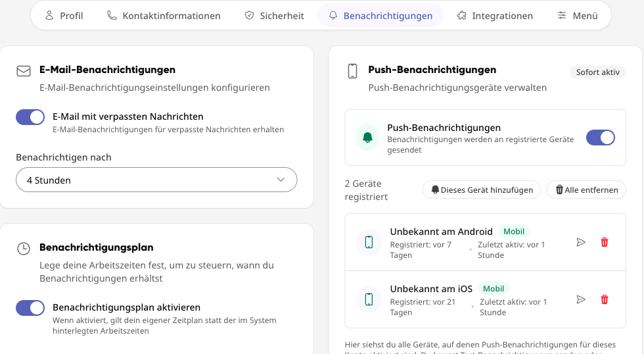Screen dimensions: 644x354
Task: Open the Benachrichtigen nach dropdown
Action: coord(156,180)
